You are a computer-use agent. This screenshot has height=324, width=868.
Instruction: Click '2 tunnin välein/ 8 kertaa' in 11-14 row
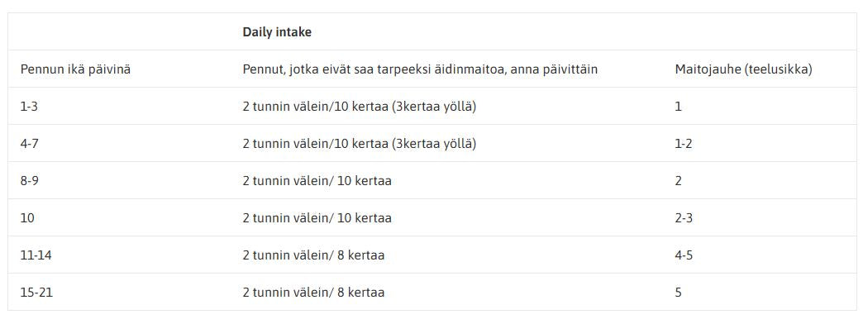(x=313, y=255)
